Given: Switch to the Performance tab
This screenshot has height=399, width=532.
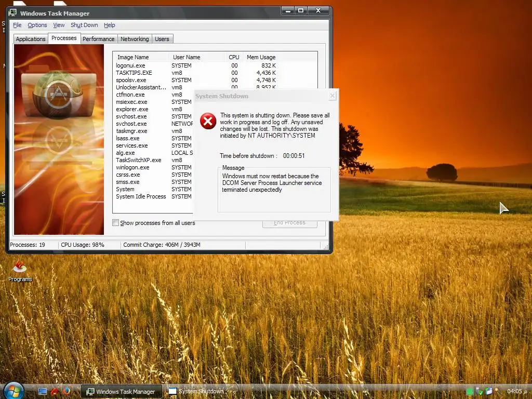Looking at the screenshot, I should pyautogui.click(x=98, y=39).
